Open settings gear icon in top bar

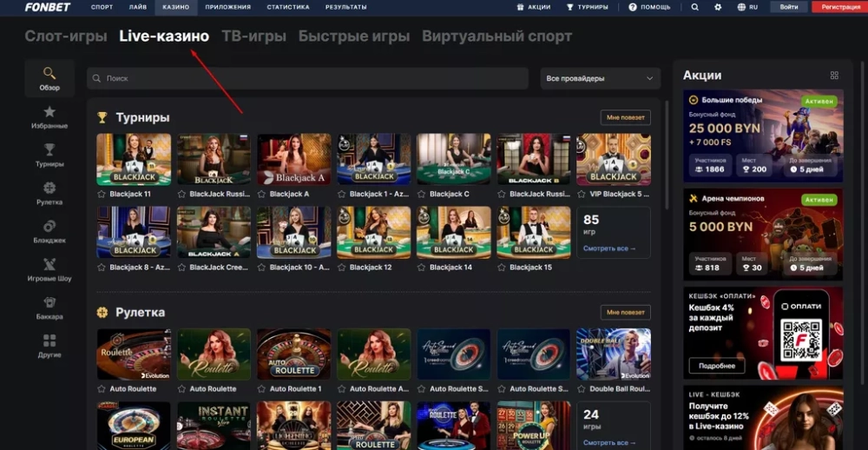(x=718, y=7)
